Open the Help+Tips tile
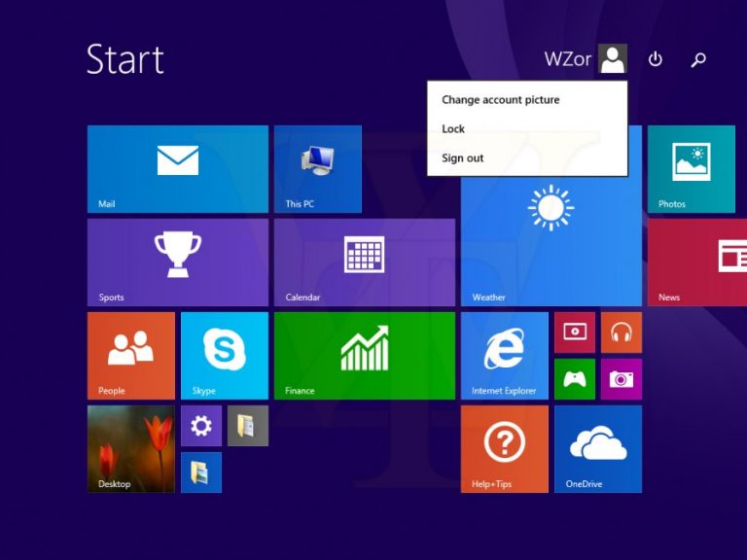 [x=505, y=449]
